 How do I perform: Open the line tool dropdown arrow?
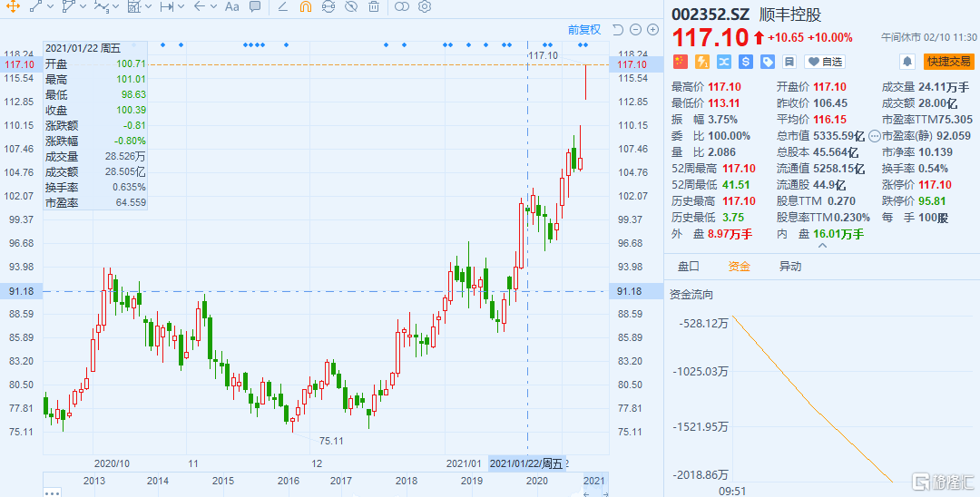pos(51,7)
